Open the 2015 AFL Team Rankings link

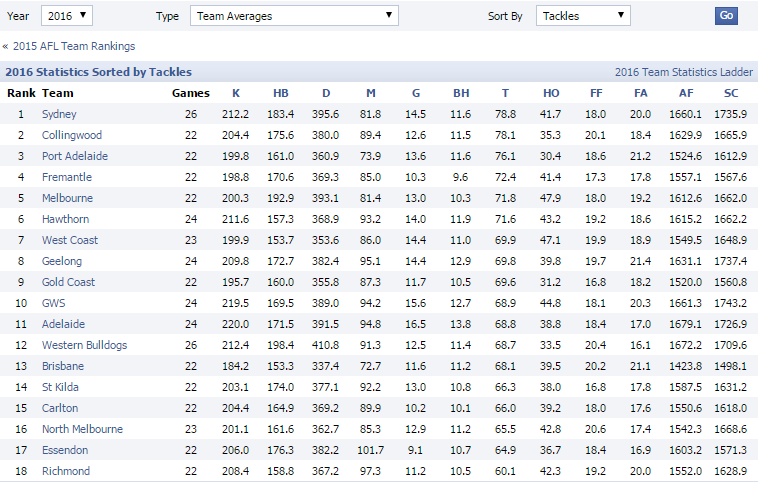click(x=74, y=46)
